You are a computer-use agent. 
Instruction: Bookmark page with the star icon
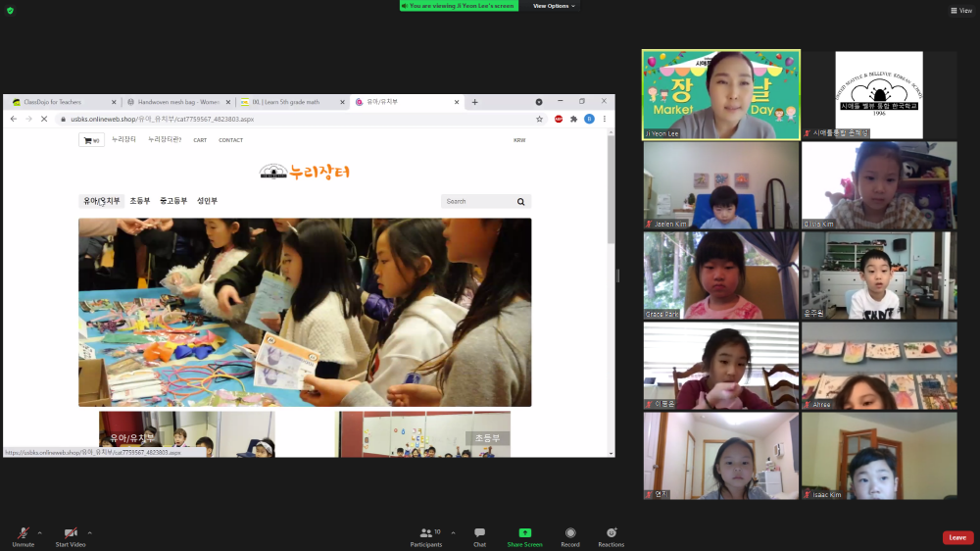click(x=539, y=119)
